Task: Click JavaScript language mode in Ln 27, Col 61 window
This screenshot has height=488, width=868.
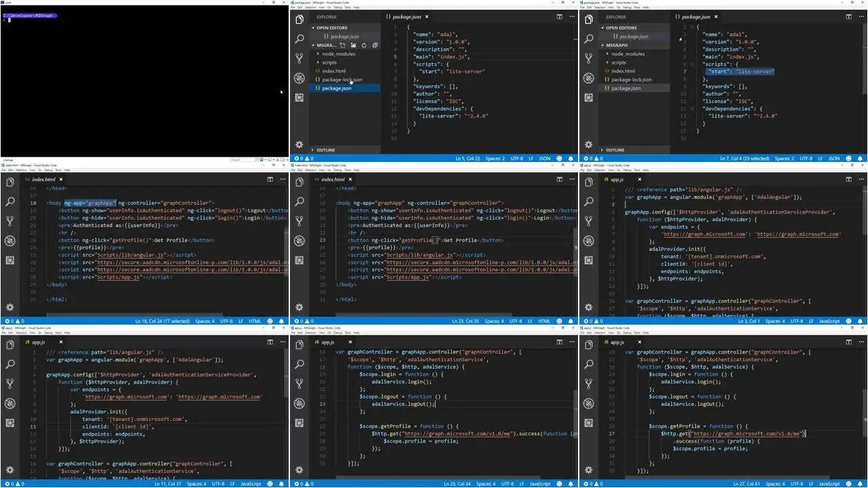Action: pyautogui.click(x=829, y=484)
